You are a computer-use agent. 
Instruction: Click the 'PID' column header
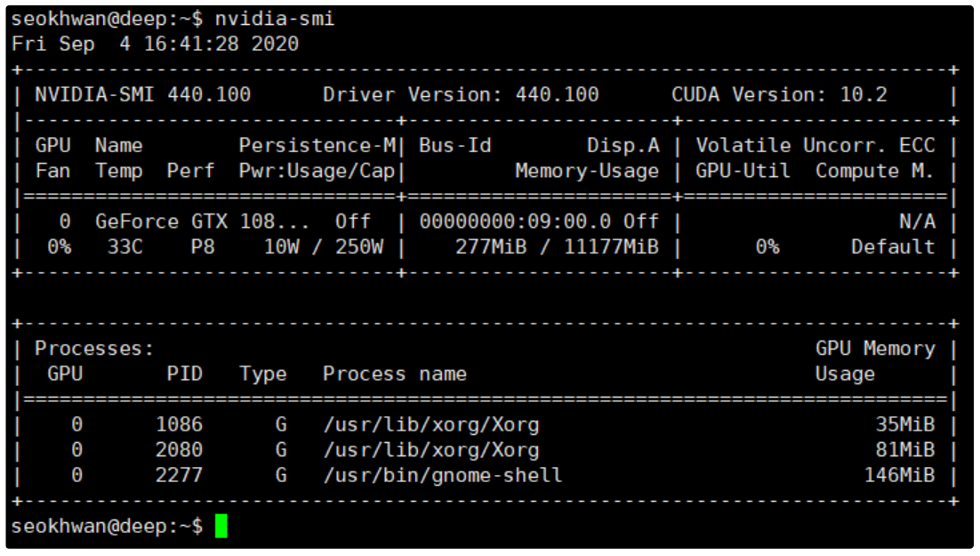click(x=184, y=374)
